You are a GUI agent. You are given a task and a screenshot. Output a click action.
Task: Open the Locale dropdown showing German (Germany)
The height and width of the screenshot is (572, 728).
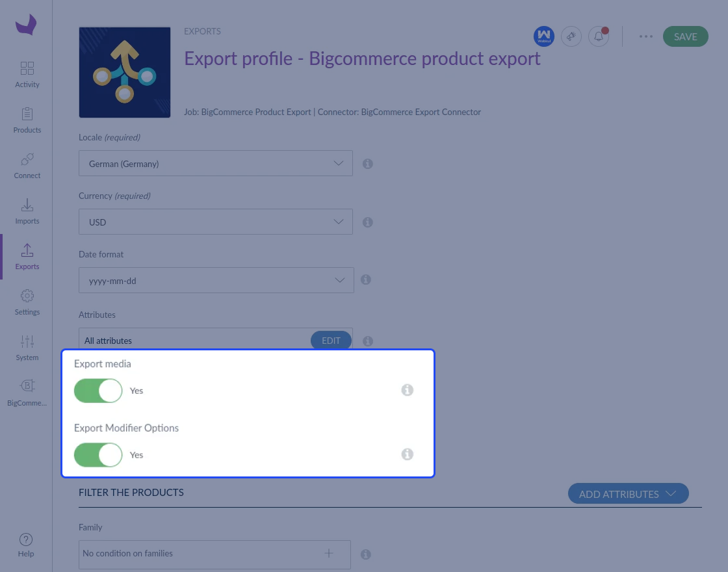tap(215, 163)
